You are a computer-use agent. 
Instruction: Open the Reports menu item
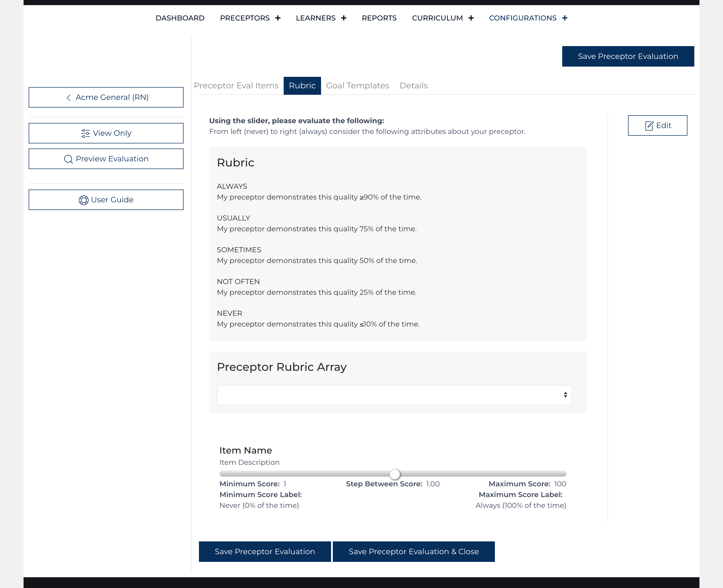click(x=379, y=18)
